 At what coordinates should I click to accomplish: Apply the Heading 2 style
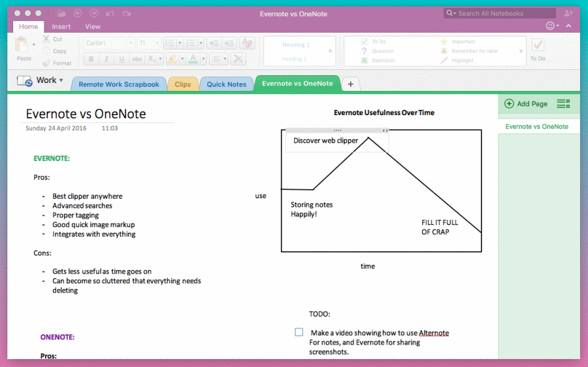(294, 59)
